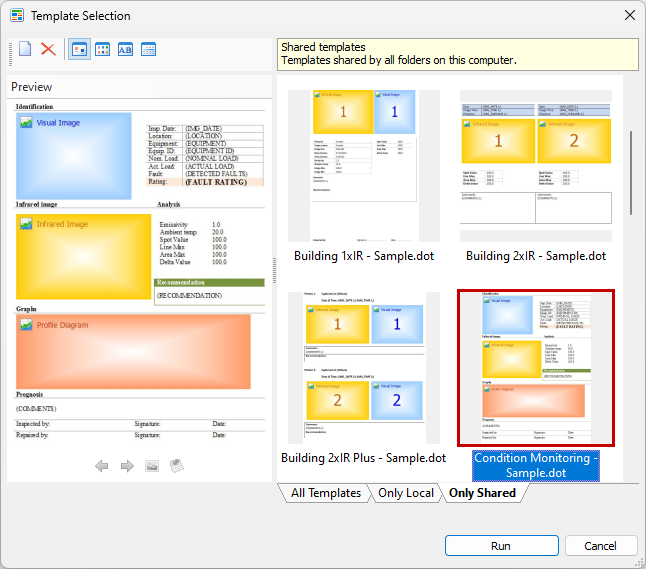This screenshot has width=646, height=569.
Task: Open the Only Local tab
Action: (406, 493)
